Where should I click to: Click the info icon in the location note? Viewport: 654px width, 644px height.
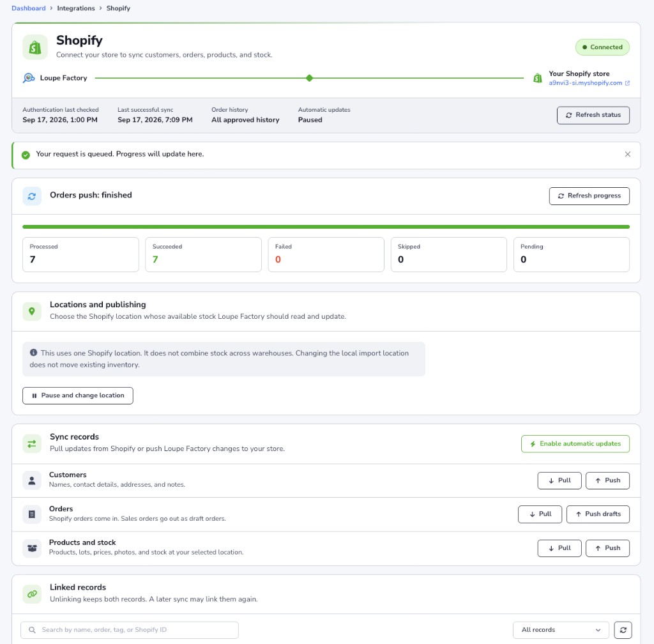tap(33, 353)
